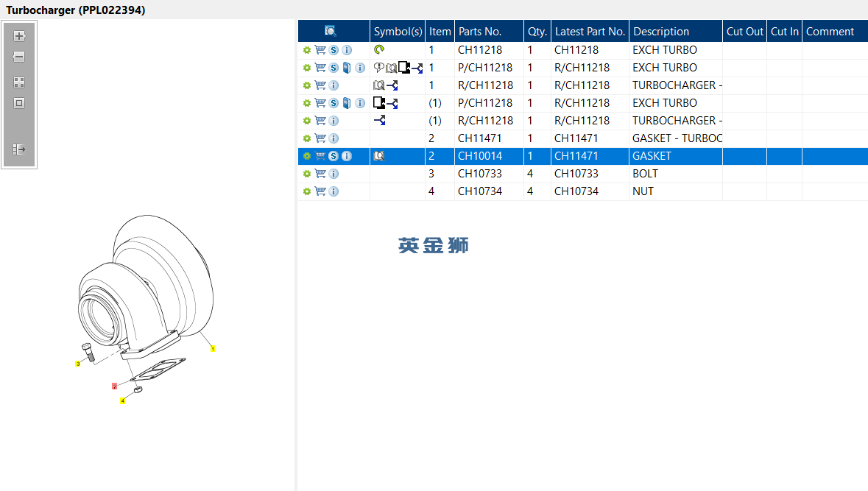The width and height of the screenshot is (868, 491).
Task: Click the Turbocharger (PPL022394) title
Action: coord(76,10)
